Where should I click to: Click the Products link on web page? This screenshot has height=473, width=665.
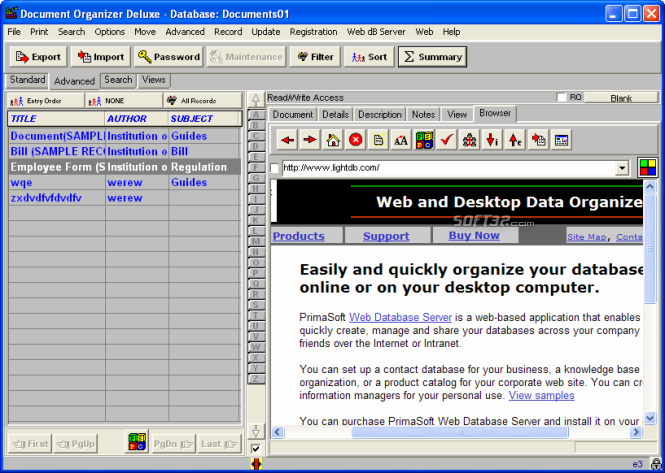[299, 236]
